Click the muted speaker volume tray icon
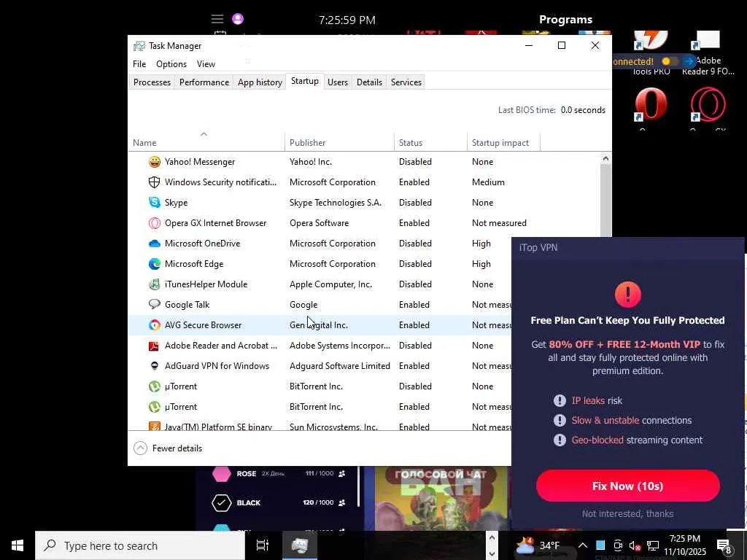747x560 pixels. (x=635, y=545)
